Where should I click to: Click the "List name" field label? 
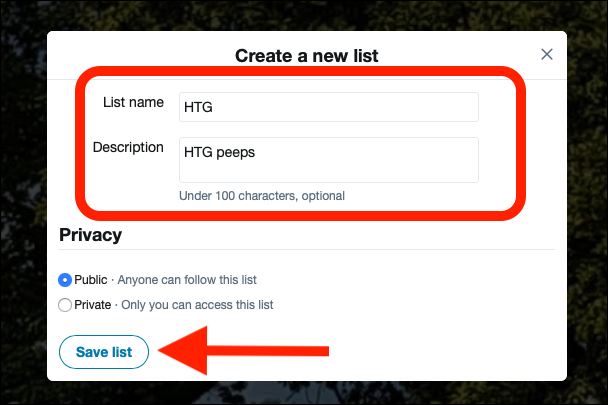[133, 103]
